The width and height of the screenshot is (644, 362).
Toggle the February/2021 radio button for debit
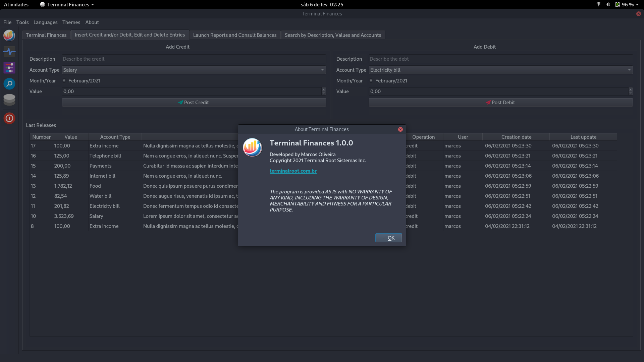(x=371, y=80)
